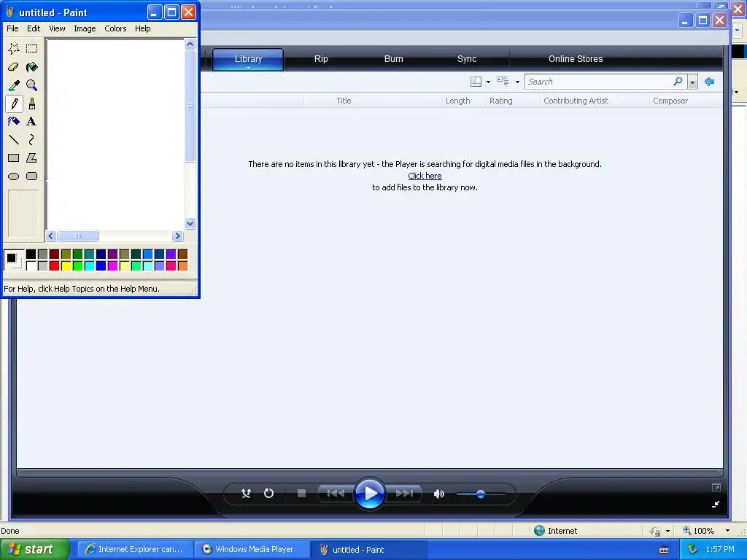The height and width of the screenshot is (560, 747).
Task: Choose the Curve tool in Paint
Action: [x=32, y=139]
